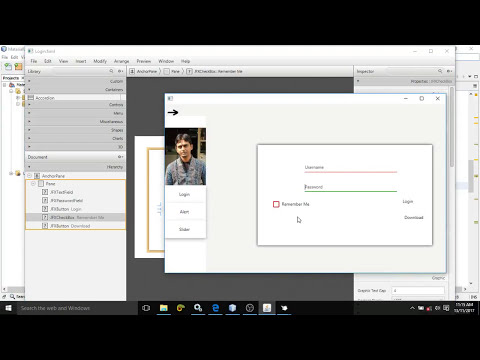Click the NetBeans cube icon on taskbar
The height and width of the screenshot is (360, 480).
(x=233, y=308)
